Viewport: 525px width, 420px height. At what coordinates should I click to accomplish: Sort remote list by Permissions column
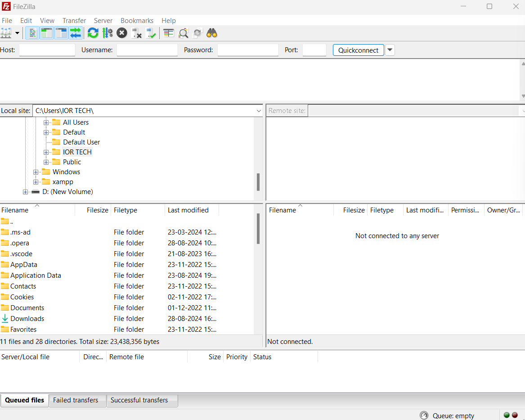pyautogui.click(x=466, y=210)
